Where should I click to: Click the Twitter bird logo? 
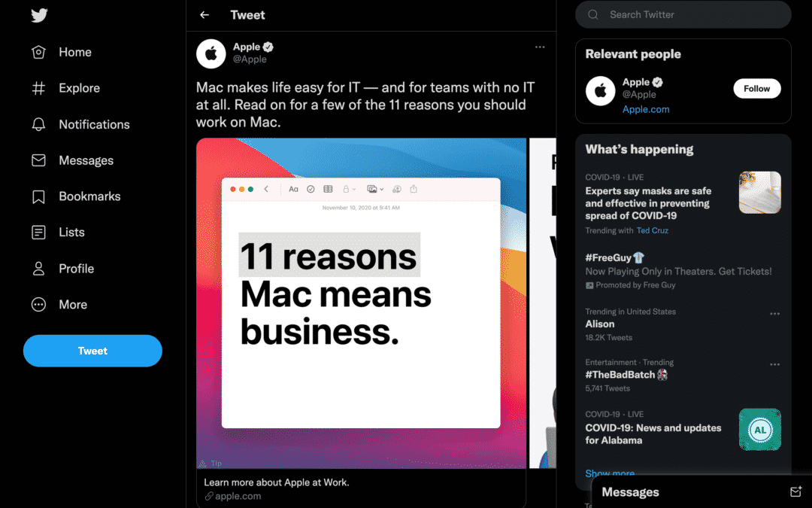pyautogui.click(x=39, y=15)
